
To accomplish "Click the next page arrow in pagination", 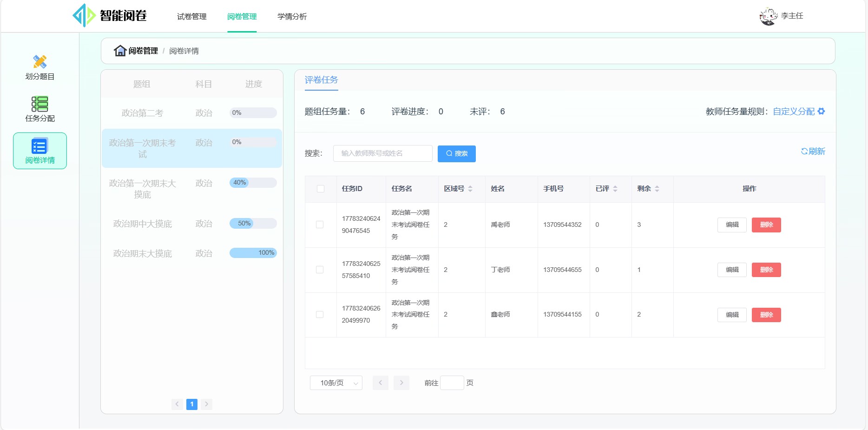I will click(401, 383).
